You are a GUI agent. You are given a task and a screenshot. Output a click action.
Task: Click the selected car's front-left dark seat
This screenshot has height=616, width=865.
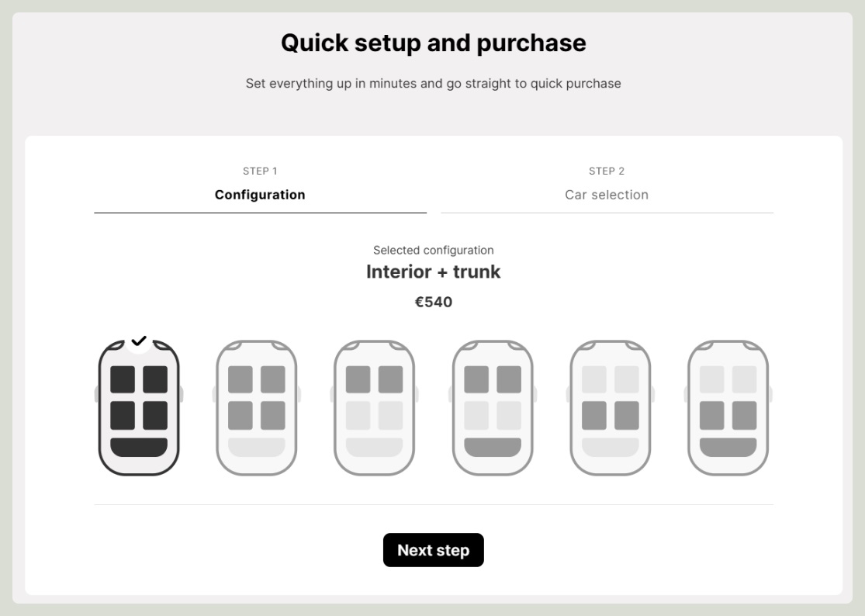pos(123,379)
